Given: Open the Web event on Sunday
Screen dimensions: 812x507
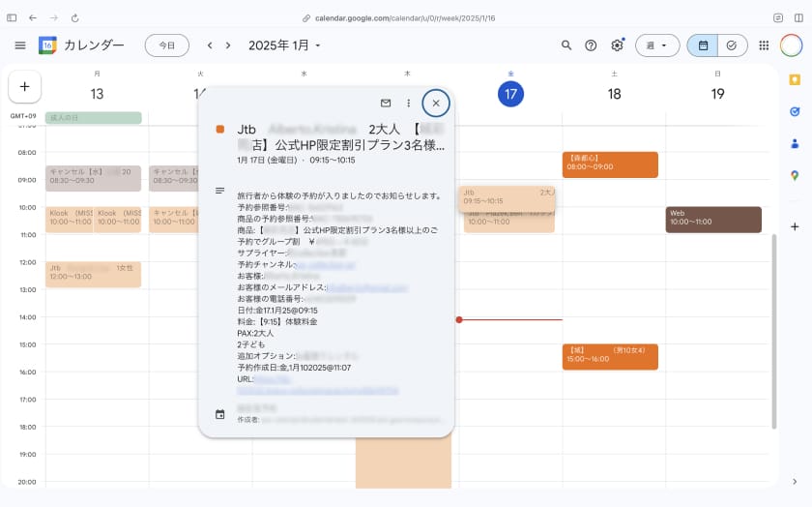Looking at the screenshot, I should pyautogui.click(x=712, y=219).
